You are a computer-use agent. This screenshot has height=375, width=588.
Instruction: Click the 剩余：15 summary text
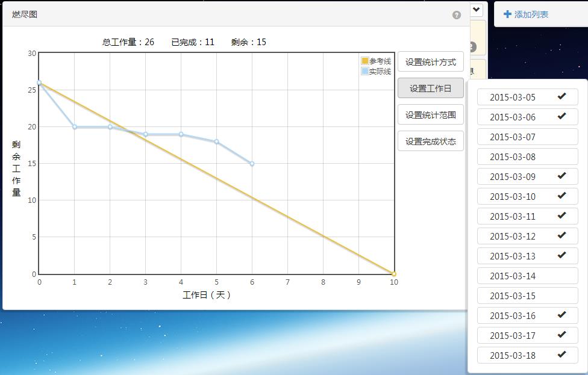249,42
